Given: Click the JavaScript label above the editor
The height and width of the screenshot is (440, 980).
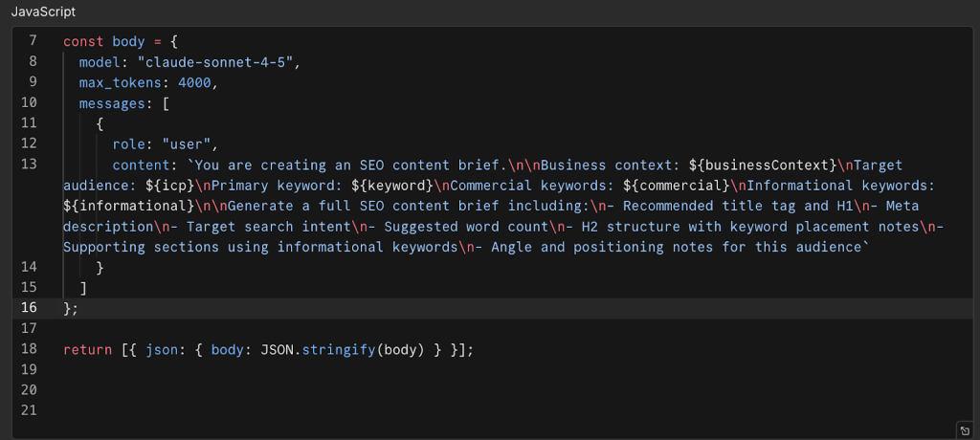Looking at the screenshot, I should pos(43,11).
